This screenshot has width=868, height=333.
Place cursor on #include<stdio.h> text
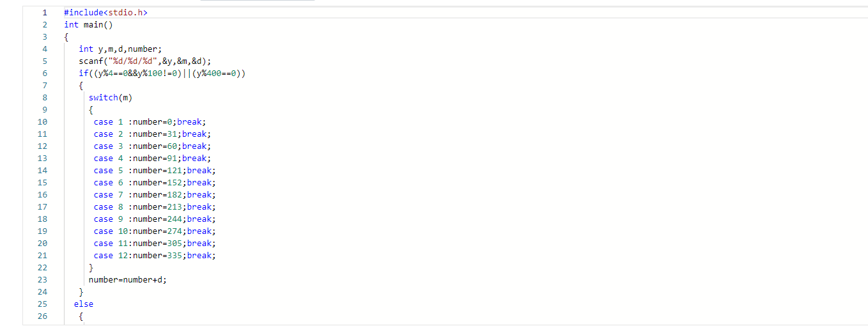tap(105, 12)
